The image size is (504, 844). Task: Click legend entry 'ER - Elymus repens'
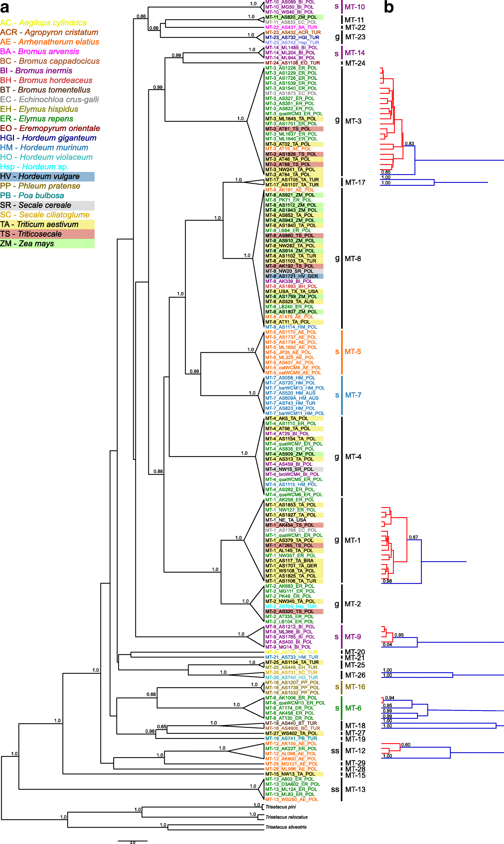click(36, 119)
